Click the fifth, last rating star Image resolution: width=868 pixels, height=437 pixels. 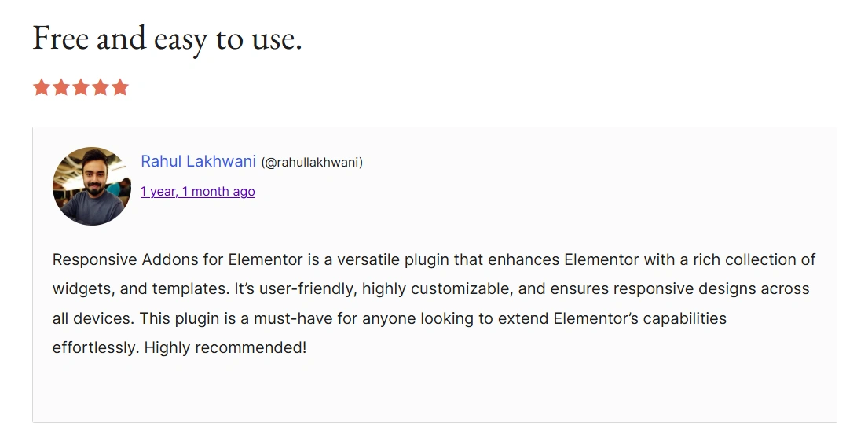pyautogui.click(x=120, y=87)
